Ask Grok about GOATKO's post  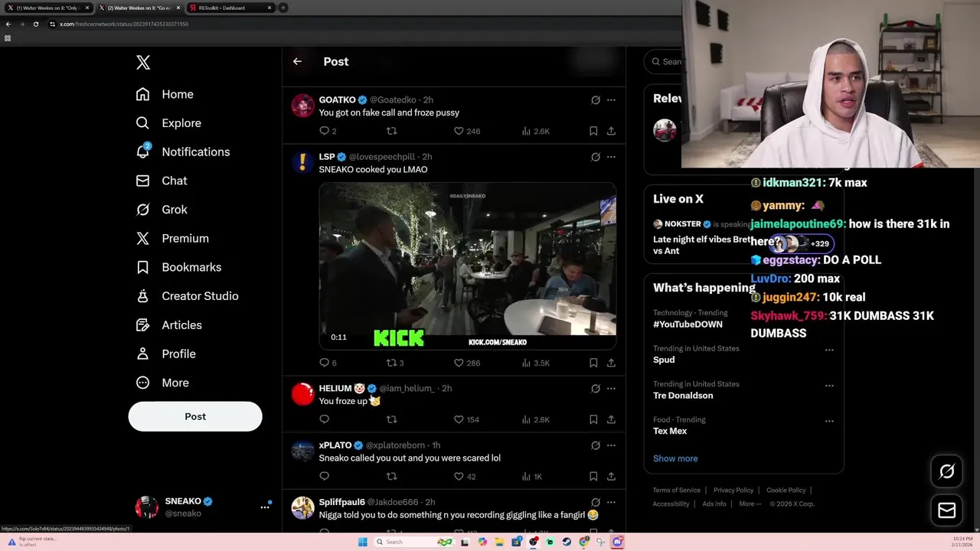coord(596,100)
